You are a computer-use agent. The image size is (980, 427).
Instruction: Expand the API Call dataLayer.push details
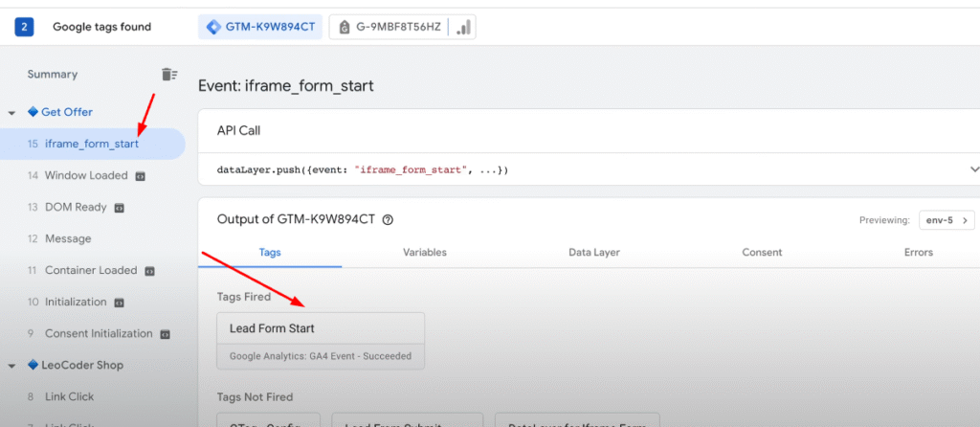(973, 169)
